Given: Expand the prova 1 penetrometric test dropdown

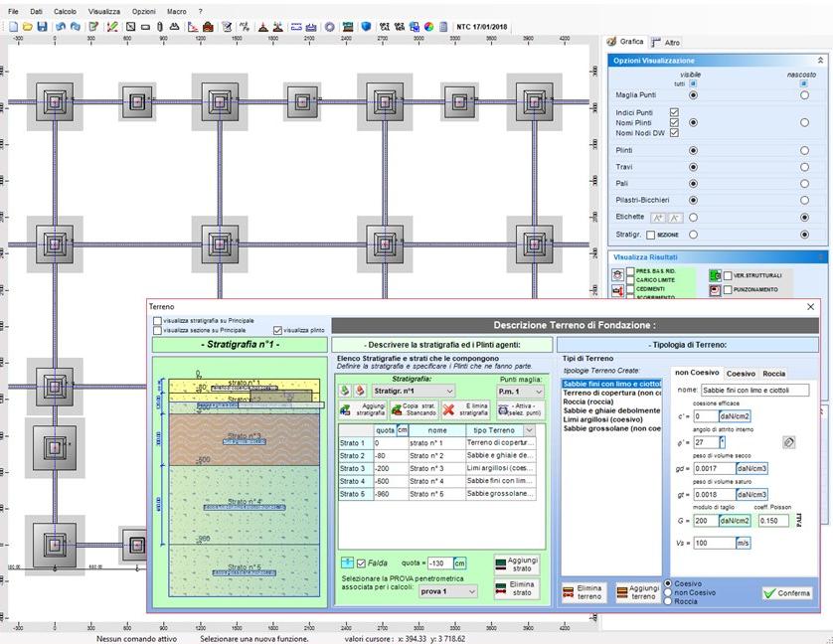Looking at the screenshot, I should point(471,591).
